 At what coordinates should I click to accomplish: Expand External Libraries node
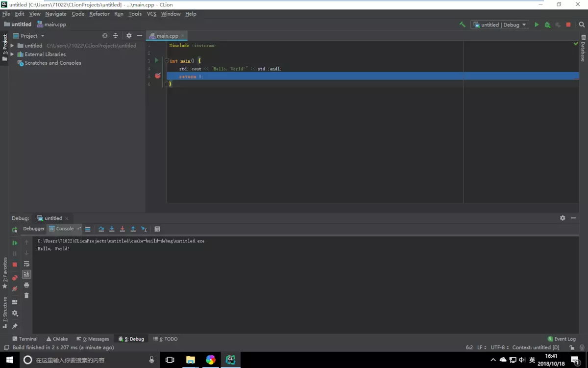pos(12,54)
